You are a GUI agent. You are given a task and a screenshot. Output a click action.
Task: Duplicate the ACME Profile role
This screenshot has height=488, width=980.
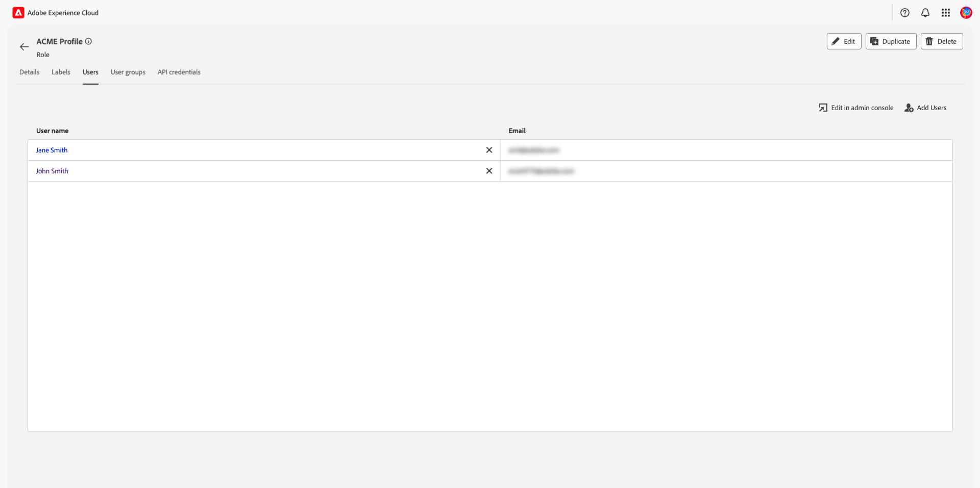891,41
